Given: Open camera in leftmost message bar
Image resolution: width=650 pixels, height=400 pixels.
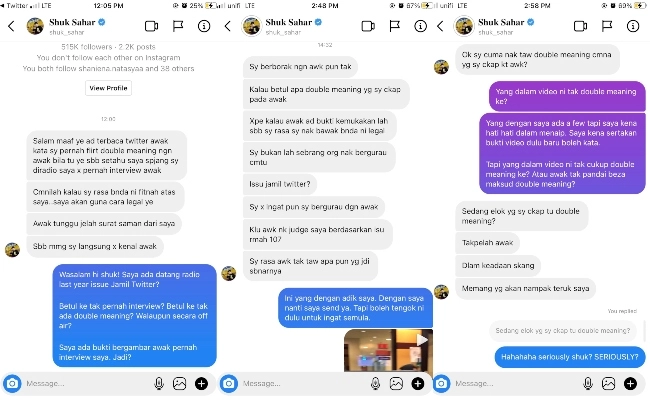Looking at the screenshot, I should (12, 383).
